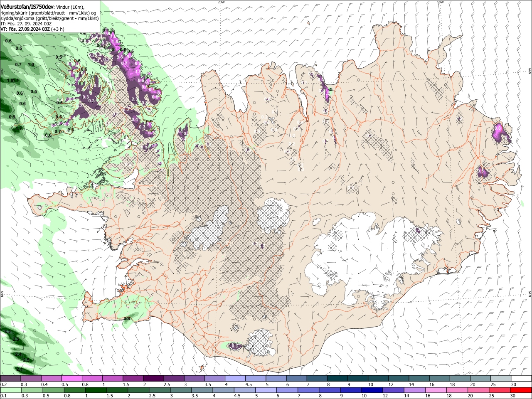Select the bottom-row light pink swatch starting at 16
The height and width of the screenshot is (399, 532).
(x=436, y=390)
